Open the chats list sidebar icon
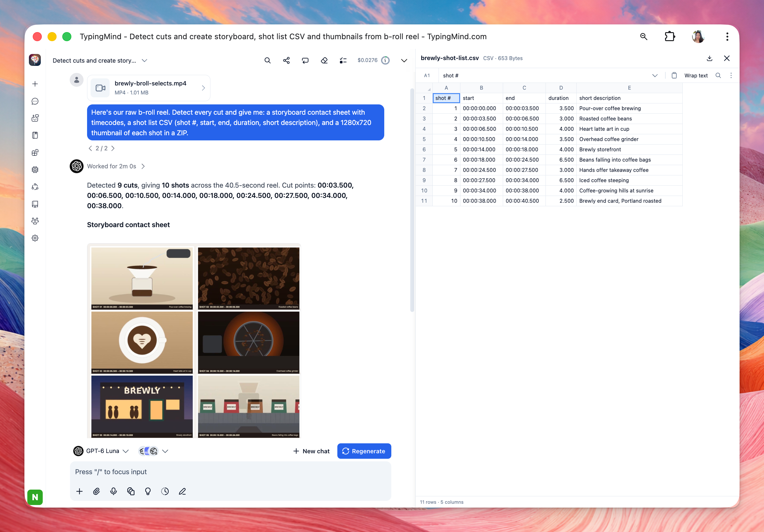This screenshot has height=532, width=764. (x=35, y=101)
